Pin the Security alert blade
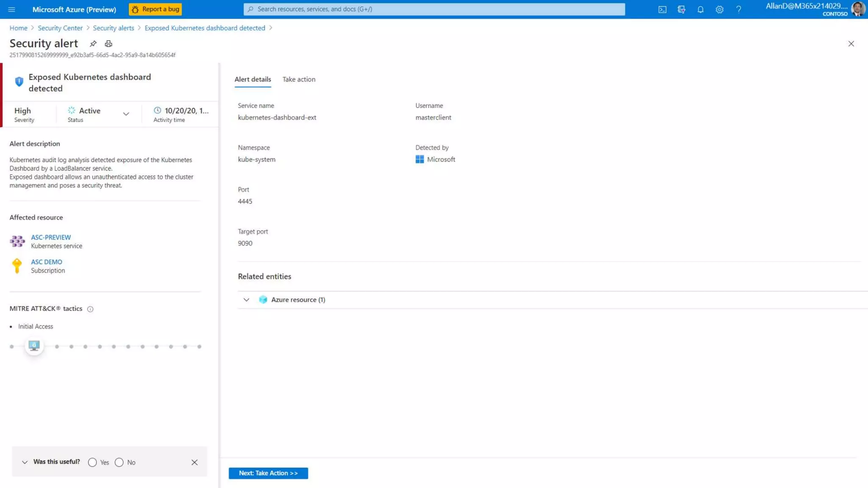Screen dimensions: 868x488 tap(93, 44)
